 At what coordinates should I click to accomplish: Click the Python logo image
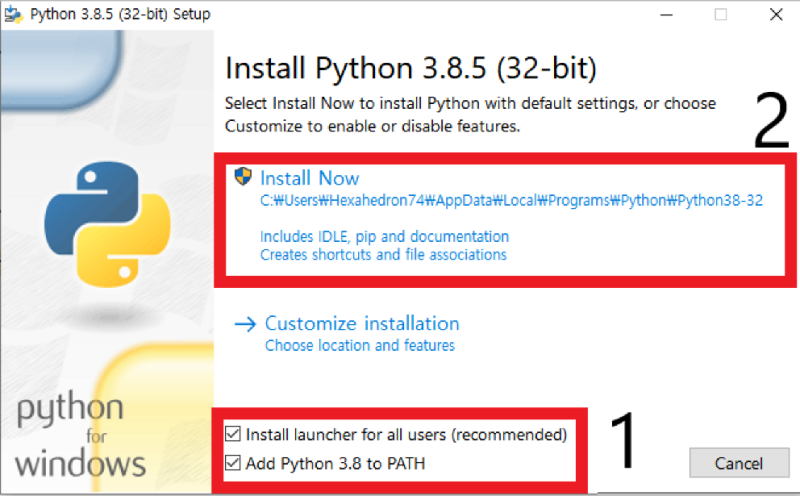[x=108, y=224]
